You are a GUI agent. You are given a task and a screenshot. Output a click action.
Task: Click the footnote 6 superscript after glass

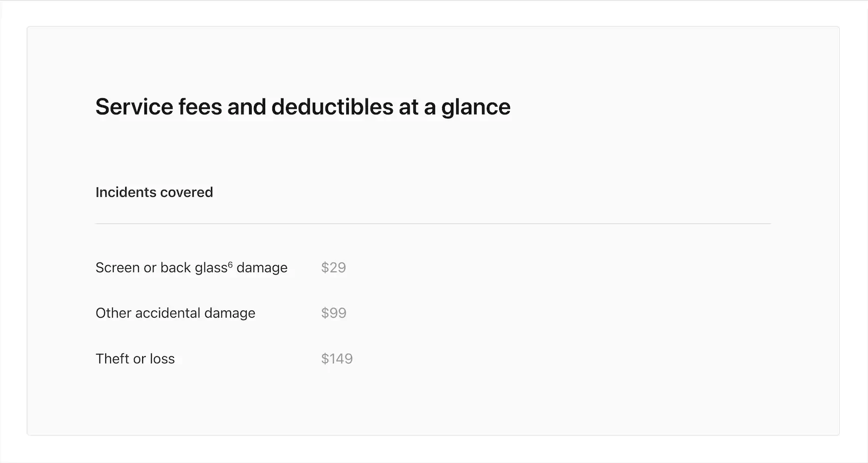pos(231,265)
